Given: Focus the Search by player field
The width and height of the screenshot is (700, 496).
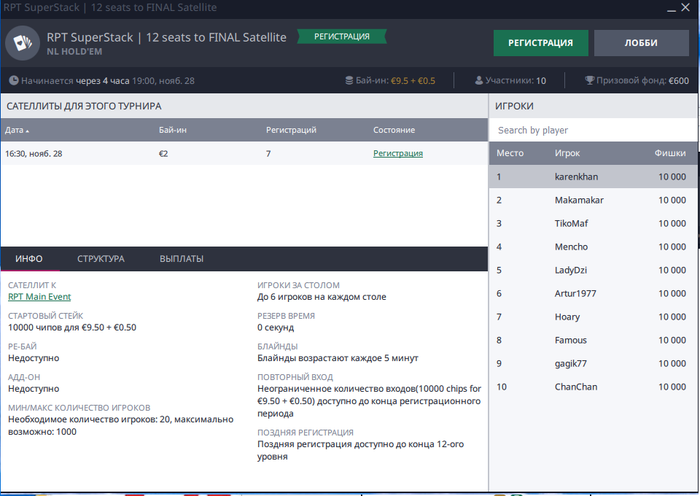Looking at the screenshot, I should [x=593, y=130].
